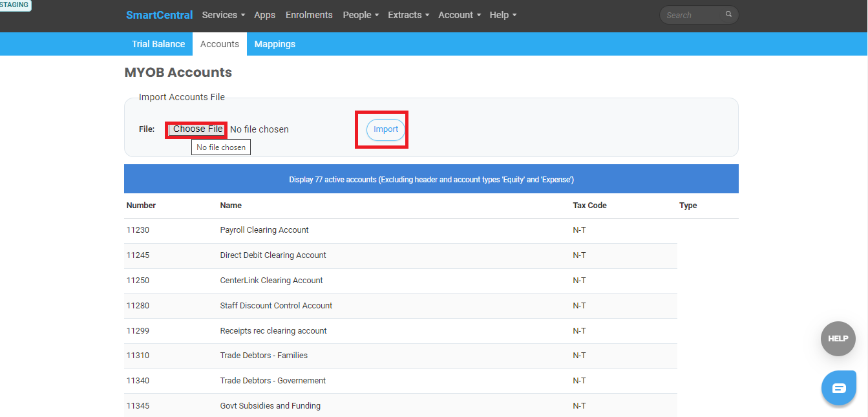Select Receipts rec clearing account
This screenshot has height=417, width=868.
click(x=273, y=331)
